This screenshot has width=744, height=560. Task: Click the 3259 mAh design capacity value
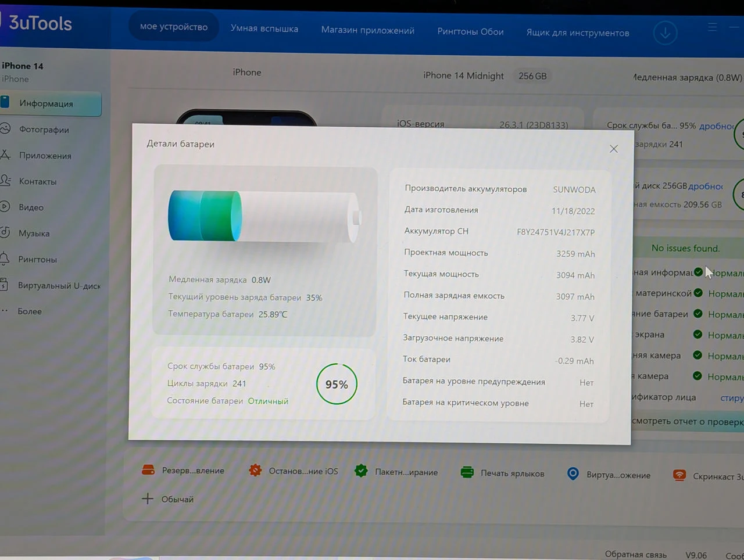[575, 254]
